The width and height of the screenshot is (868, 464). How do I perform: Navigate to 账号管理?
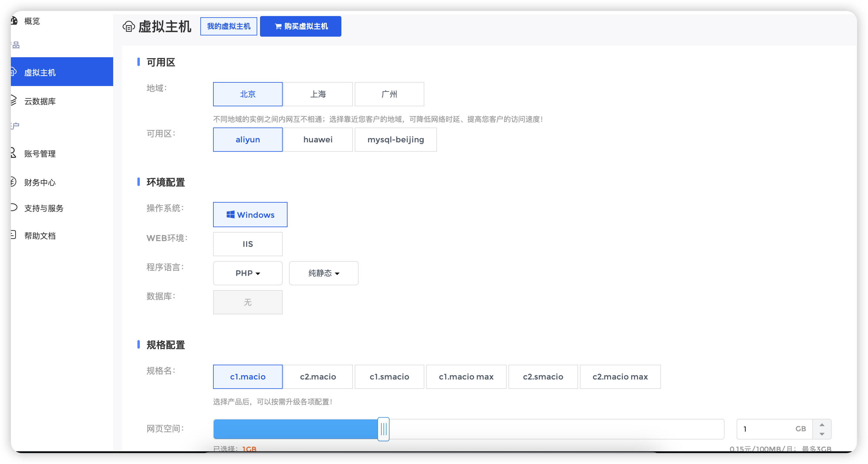(40, 154)
